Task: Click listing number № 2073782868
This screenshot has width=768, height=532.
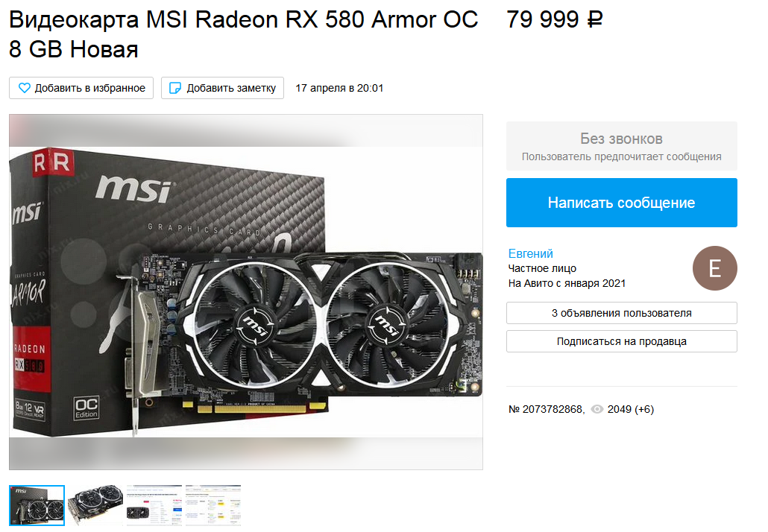Action: pos(547,409)
